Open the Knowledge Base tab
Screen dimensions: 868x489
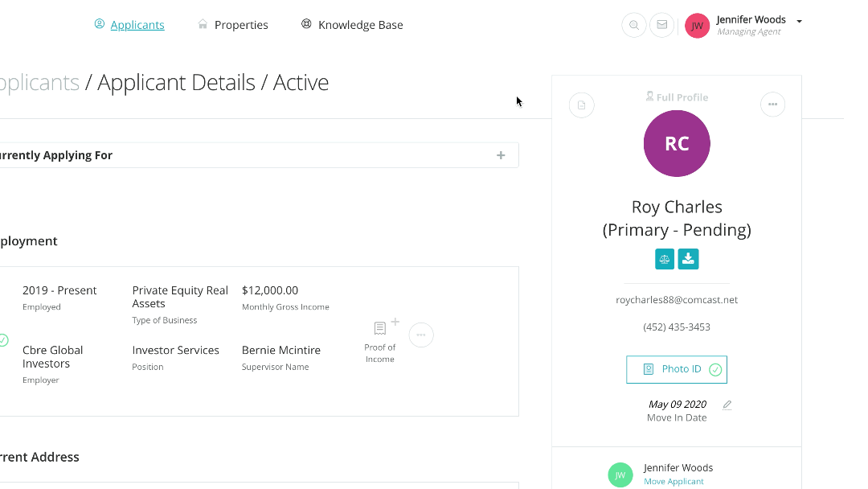[x=360, y=25]
